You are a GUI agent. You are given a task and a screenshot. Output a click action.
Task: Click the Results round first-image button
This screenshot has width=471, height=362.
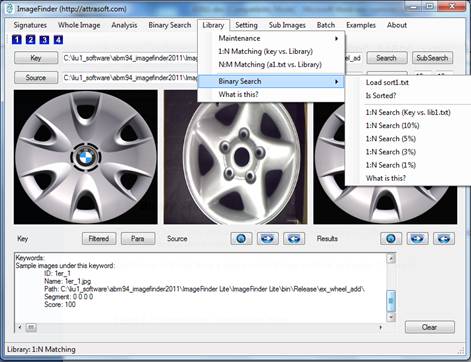coord(391,239)
